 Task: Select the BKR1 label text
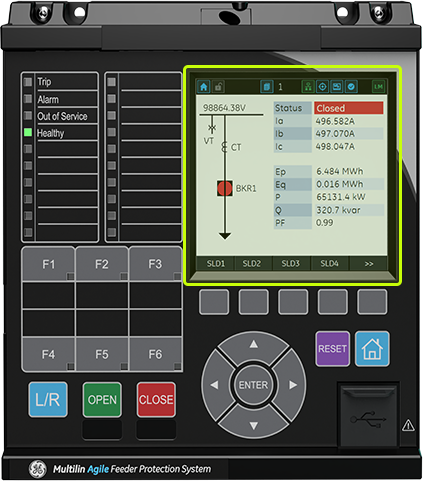click(246, 188)
